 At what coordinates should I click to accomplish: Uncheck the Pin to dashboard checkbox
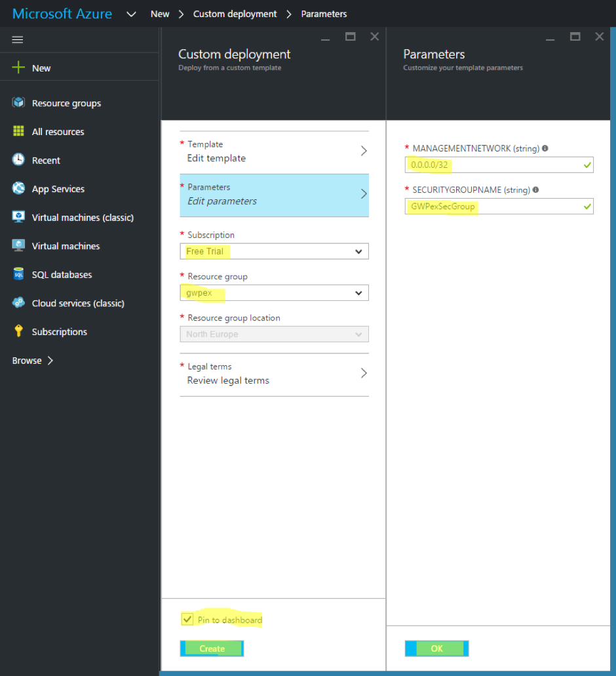[x=187, y=620]
